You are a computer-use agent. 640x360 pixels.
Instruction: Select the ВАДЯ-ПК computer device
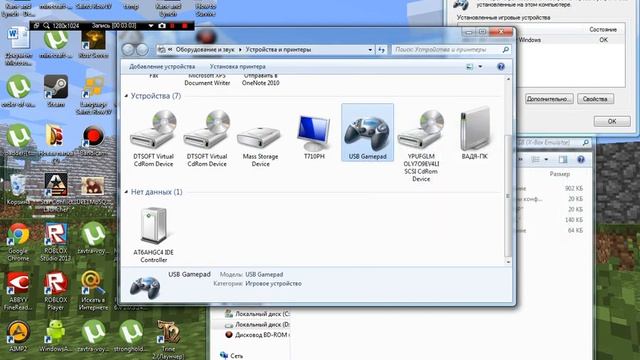(x=474, y=133)
